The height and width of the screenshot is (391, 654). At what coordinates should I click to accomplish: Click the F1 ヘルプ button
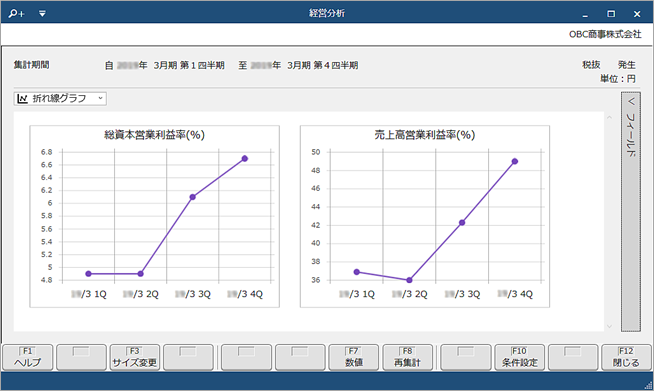28,357
